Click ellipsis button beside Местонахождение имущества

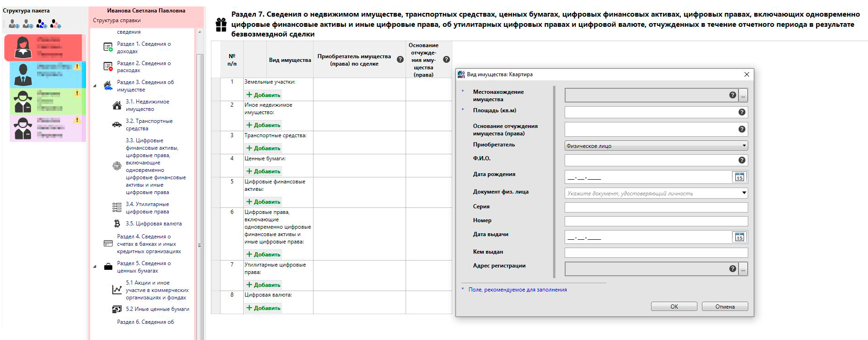tap(743, 96)
